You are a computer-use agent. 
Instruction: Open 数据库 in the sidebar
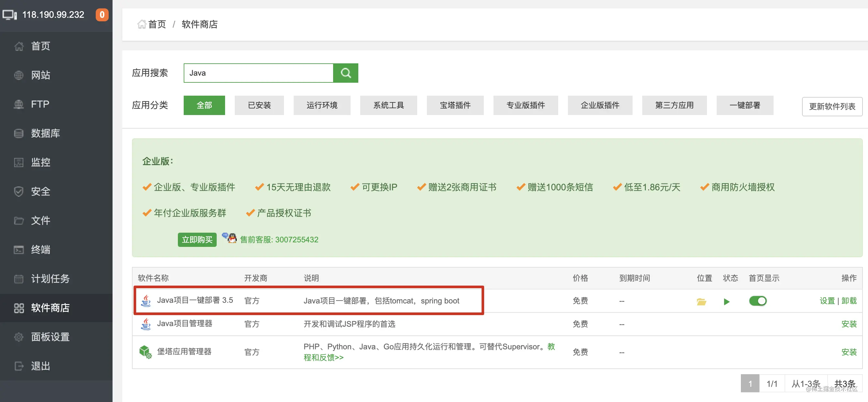tap(45, 133)
